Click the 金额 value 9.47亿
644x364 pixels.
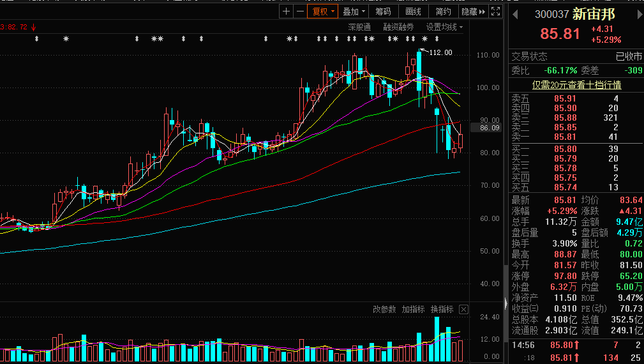tap(629, 222)
